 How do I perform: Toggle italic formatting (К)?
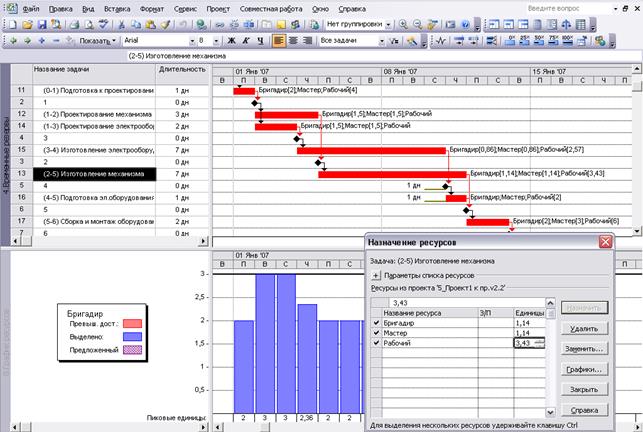[246, 41]
